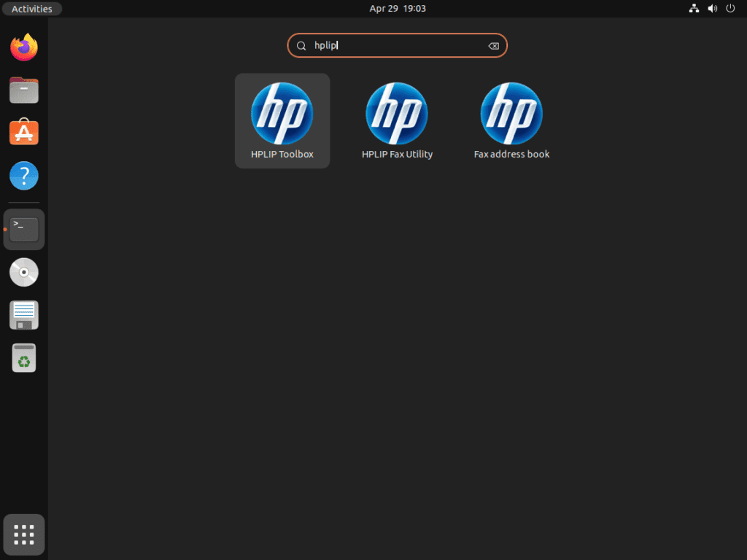Open the network status menu
This screenshot has height=560, width=747.
(x=694, y=8)
